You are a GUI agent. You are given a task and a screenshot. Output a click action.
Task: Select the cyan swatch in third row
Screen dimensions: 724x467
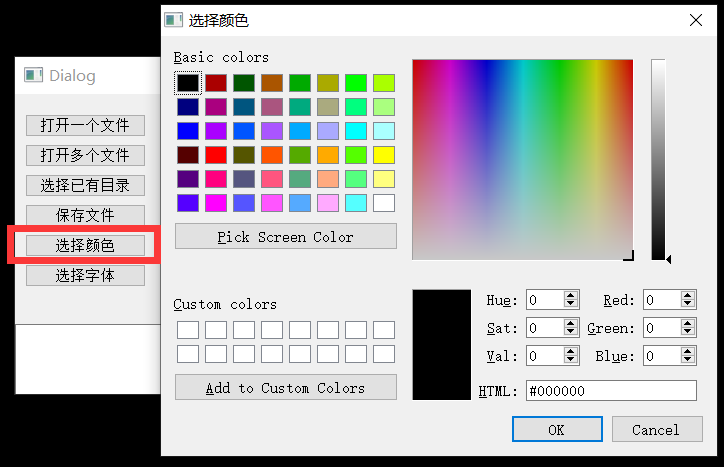click(x=356, y=131)
